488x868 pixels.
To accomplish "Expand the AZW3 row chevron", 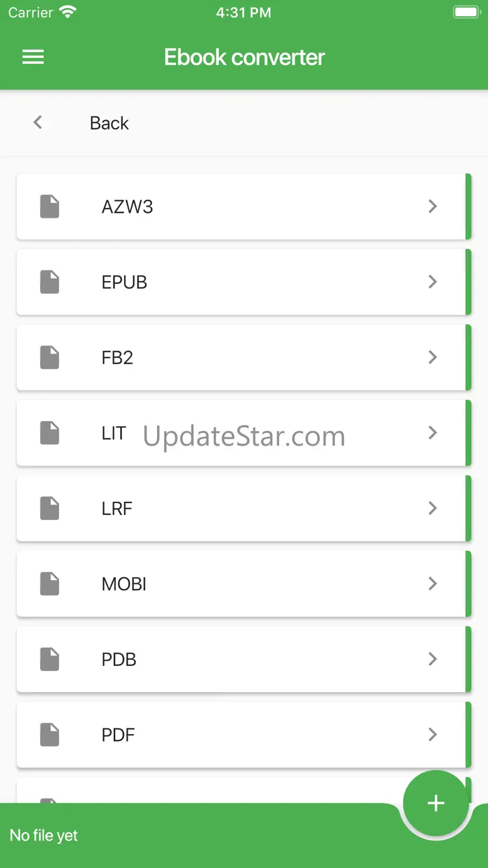I will tap(432, 207).
